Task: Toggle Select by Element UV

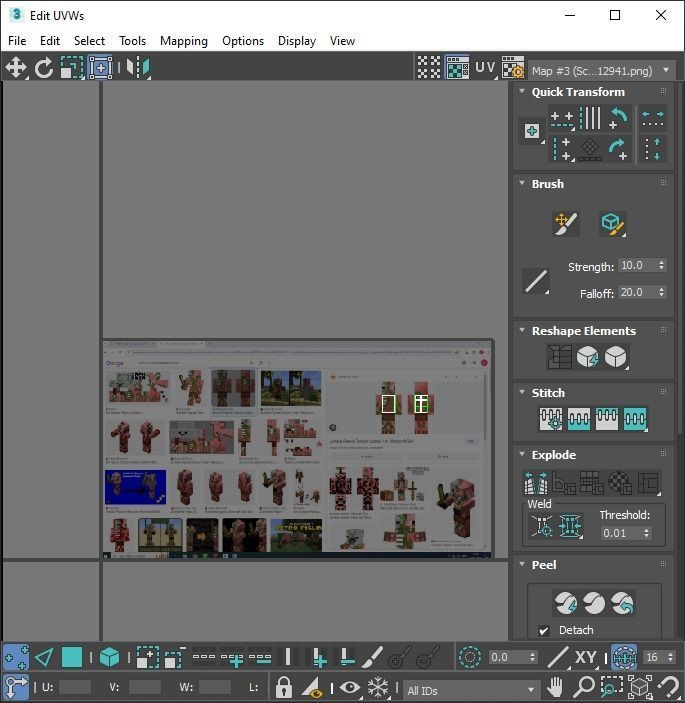Action: pyautogui.click(x=109, y=657)
